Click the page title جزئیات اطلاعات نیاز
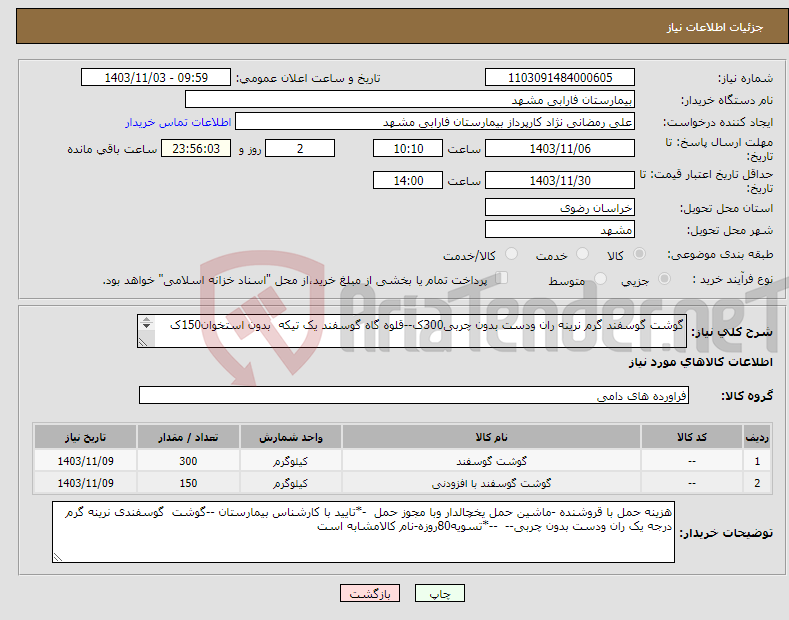This screenshot has height=620, width=789. point(715,27)
